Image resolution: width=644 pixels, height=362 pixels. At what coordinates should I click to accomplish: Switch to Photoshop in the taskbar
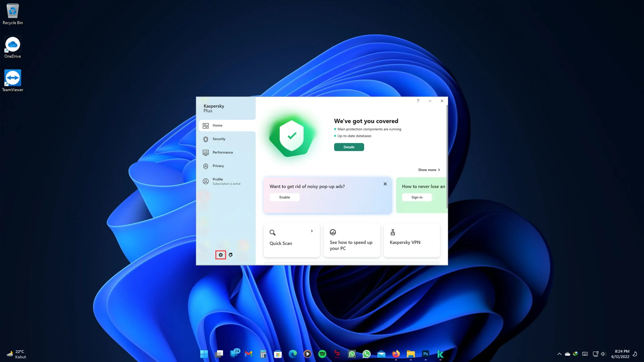(426, 354)
